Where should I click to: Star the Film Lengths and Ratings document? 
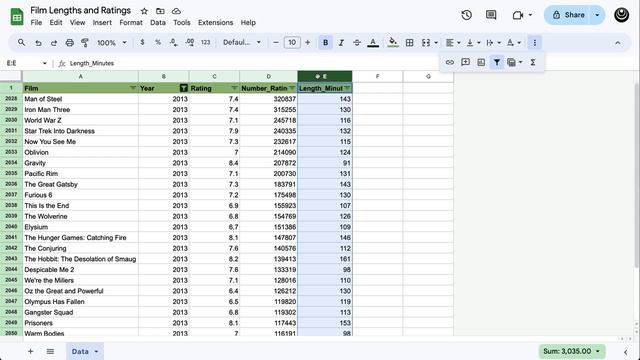coord(144,11)
